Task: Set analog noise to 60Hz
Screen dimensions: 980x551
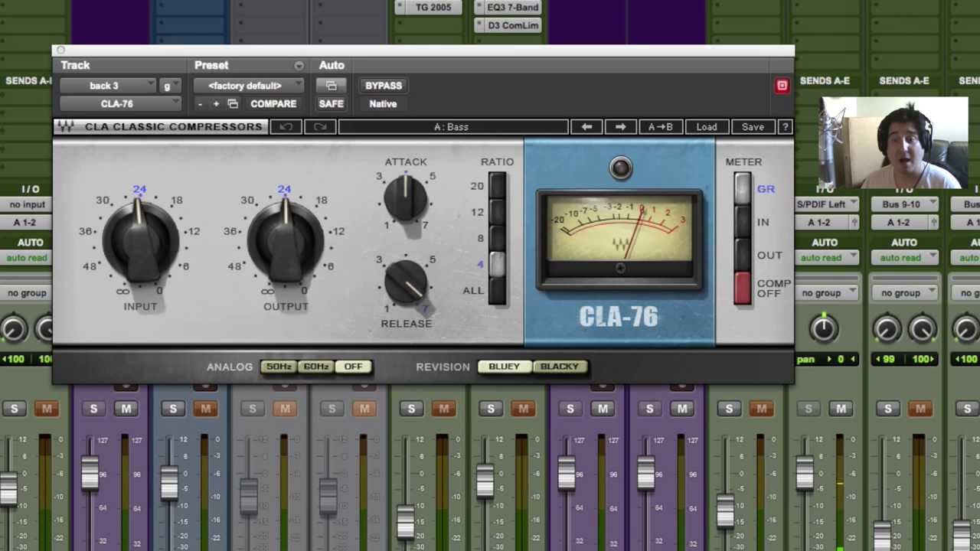Action: click(x=315, y=367)
